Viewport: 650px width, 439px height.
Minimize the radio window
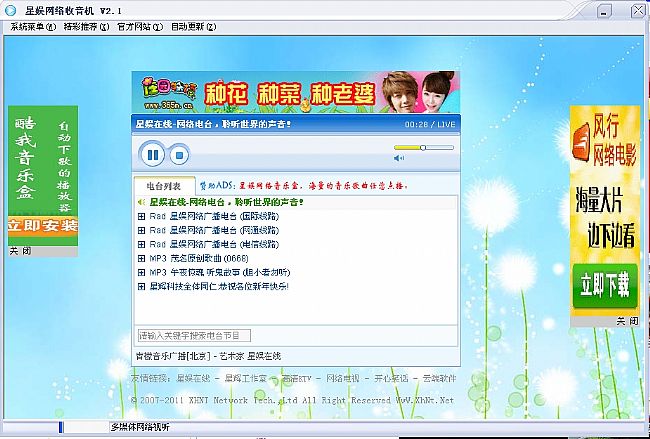tap(604, 11)
